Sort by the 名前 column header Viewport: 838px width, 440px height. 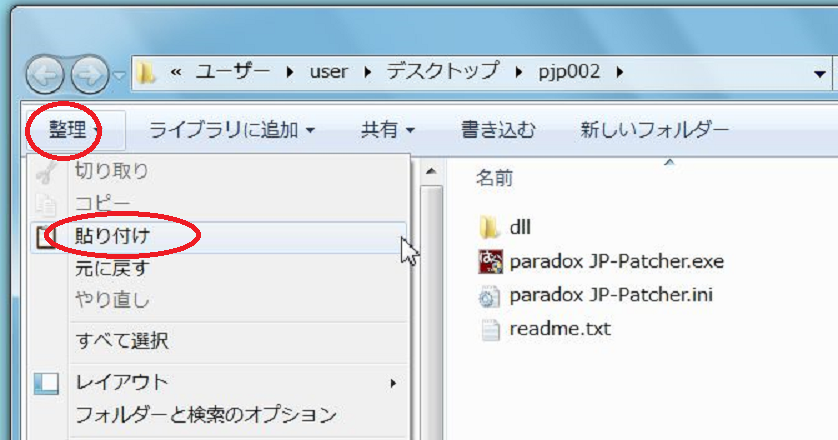pyautogui.click(x=494, y=178)
